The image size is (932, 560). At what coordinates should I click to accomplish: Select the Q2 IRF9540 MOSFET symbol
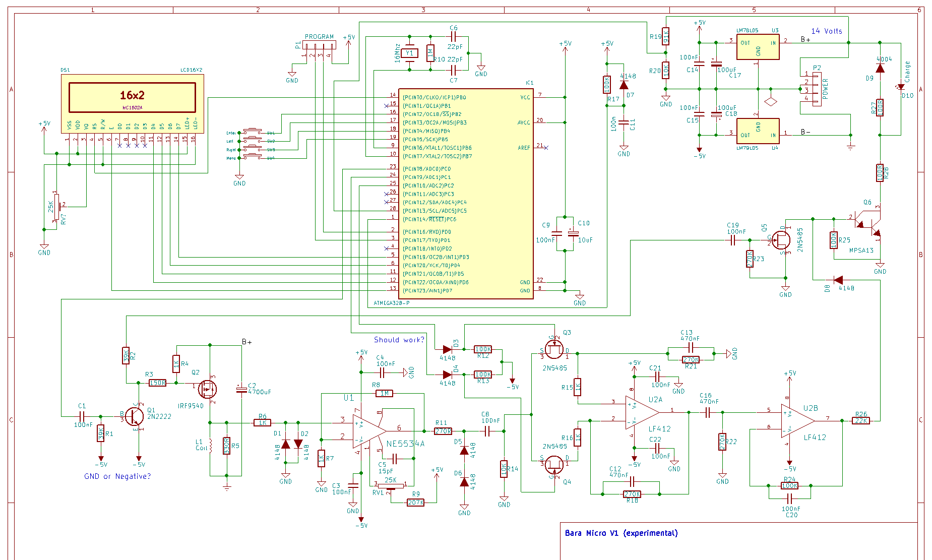click(x=207, y=388)
